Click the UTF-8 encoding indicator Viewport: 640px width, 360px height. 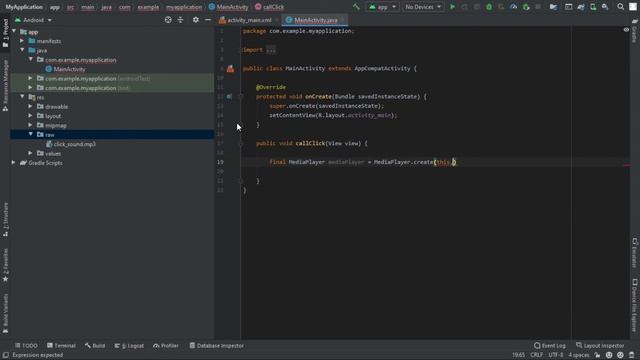[x=556, y=355]
